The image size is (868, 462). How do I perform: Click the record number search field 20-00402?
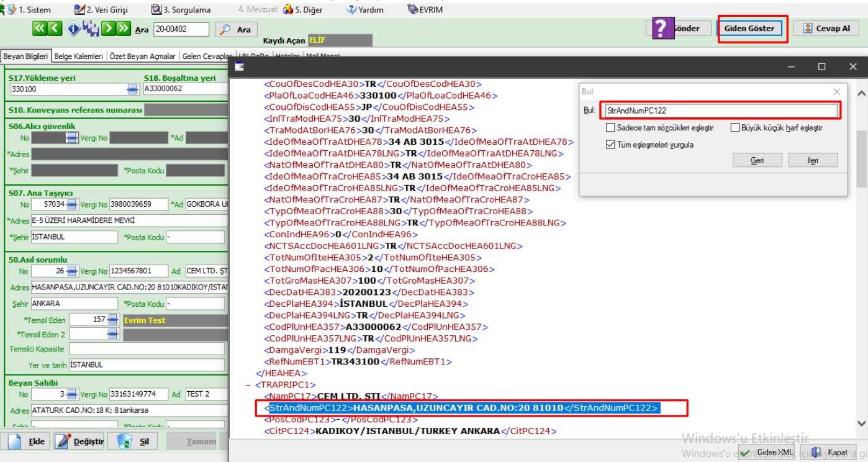pos(181,29)
